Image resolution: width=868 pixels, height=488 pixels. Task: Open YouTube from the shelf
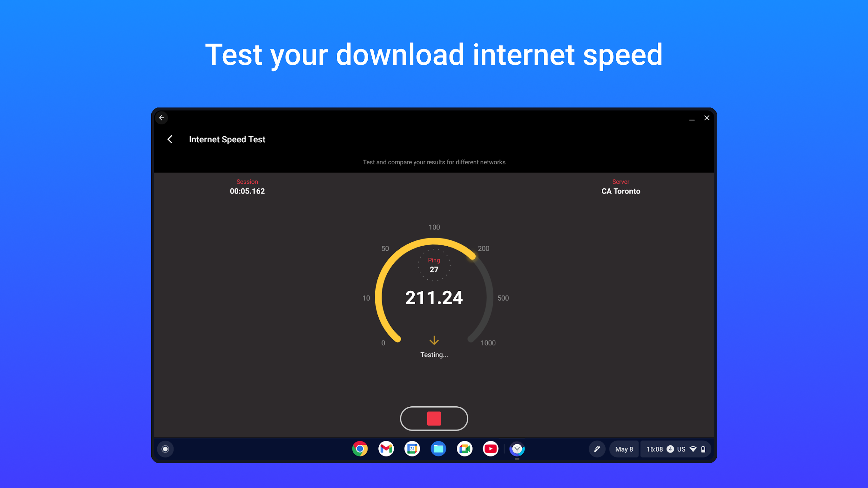point(491,449)
